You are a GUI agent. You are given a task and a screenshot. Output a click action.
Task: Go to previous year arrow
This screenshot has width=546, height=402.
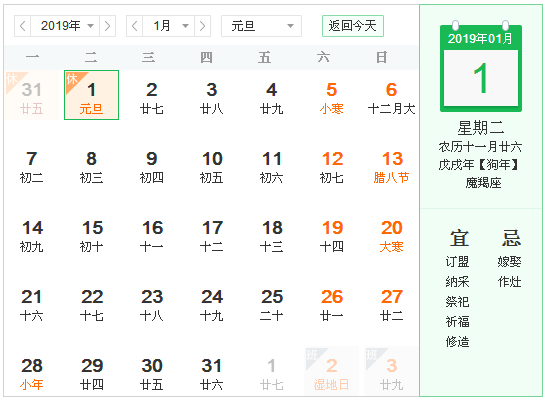click(x=23, y=26)
